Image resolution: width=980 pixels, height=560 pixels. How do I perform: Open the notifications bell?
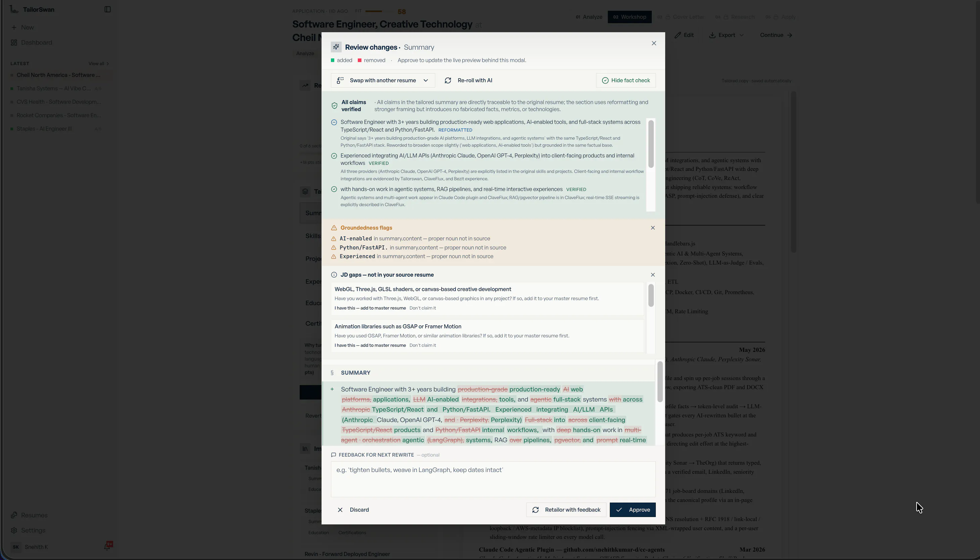click(x=107, y=547)
